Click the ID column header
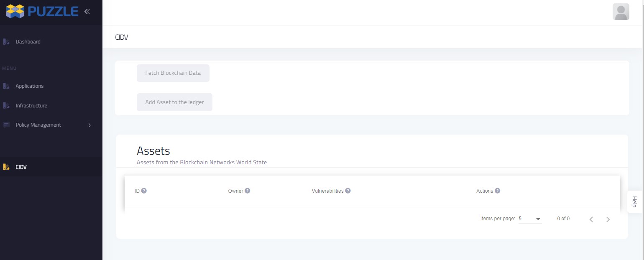This screenshot has width=644, height=260. [137, 191]
